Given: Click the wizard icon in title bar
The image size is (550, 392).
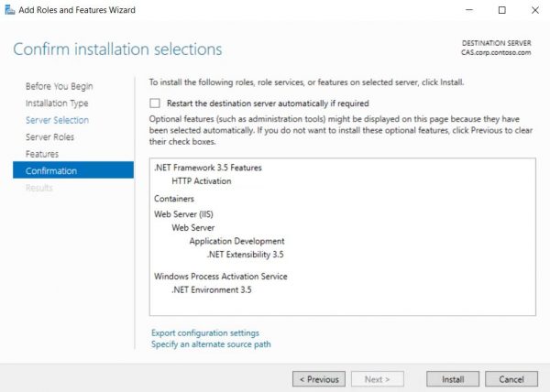Looking at the screenshot, I should coord(9,10).
